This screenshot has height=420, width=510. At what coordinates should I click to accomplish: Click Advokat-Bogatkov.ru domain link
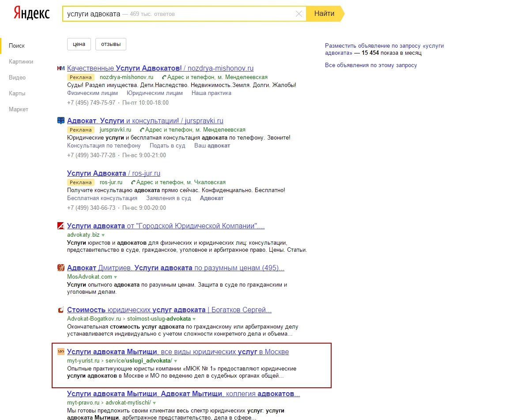[94, 319]
